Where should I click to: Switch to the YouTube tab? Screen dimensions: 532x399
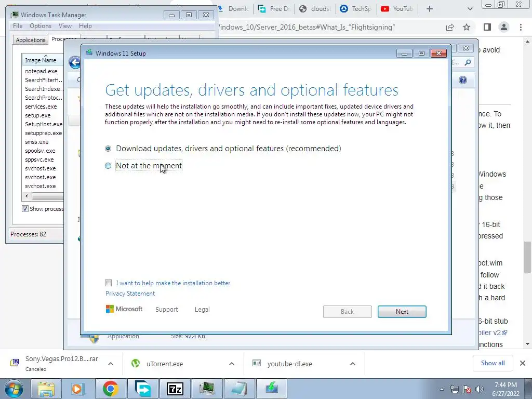tap(397, 9)
